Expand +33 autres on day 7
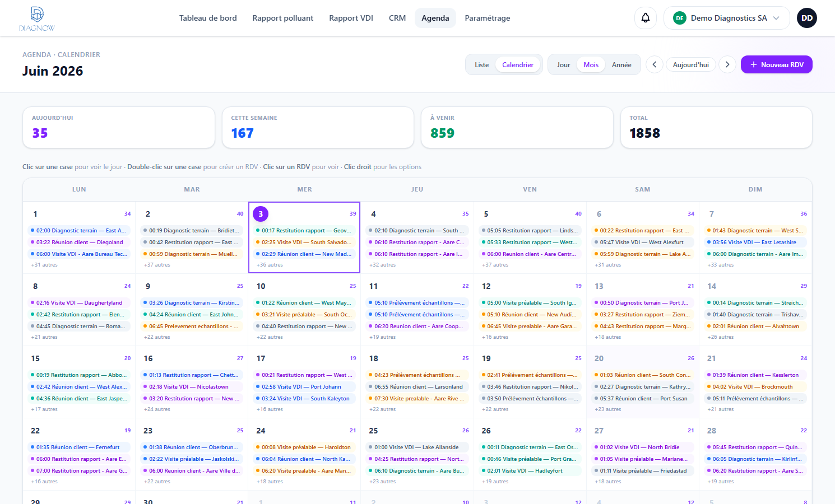Screen dimensions: 835x504 [x=720, y=265]
